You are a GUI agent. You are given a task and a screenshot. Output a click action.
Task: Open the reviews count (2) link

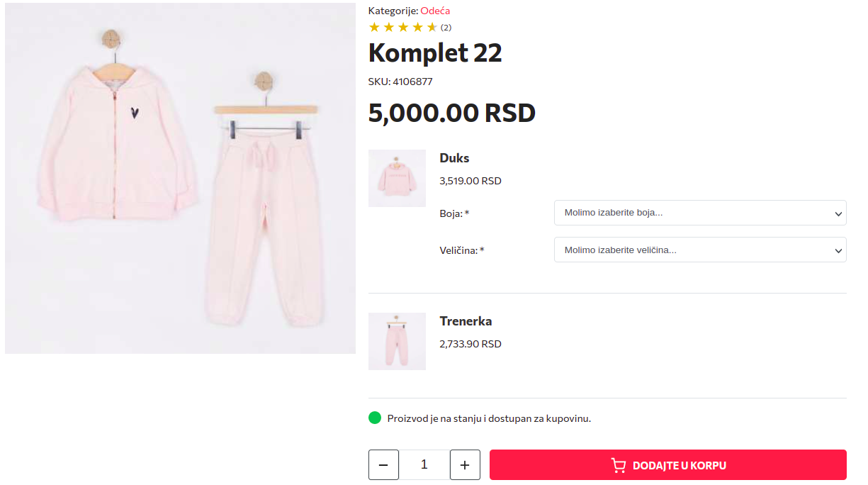click(446, 28)
